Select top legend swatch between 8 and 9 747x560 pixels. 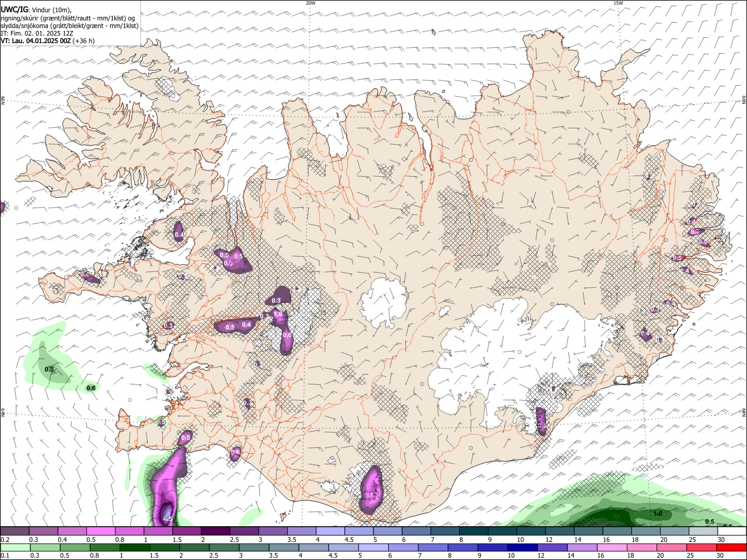tap(473, 531)
